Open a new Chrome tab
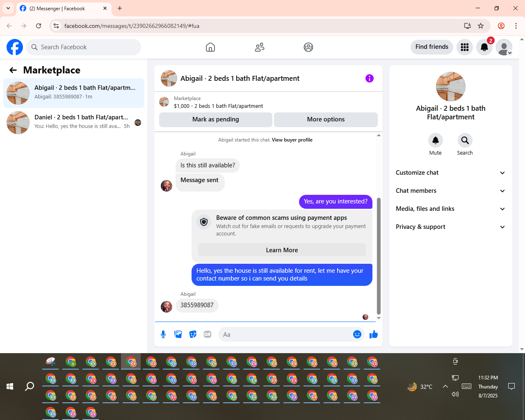This screenshot has width=525, height=420. (x=120, y=8)
